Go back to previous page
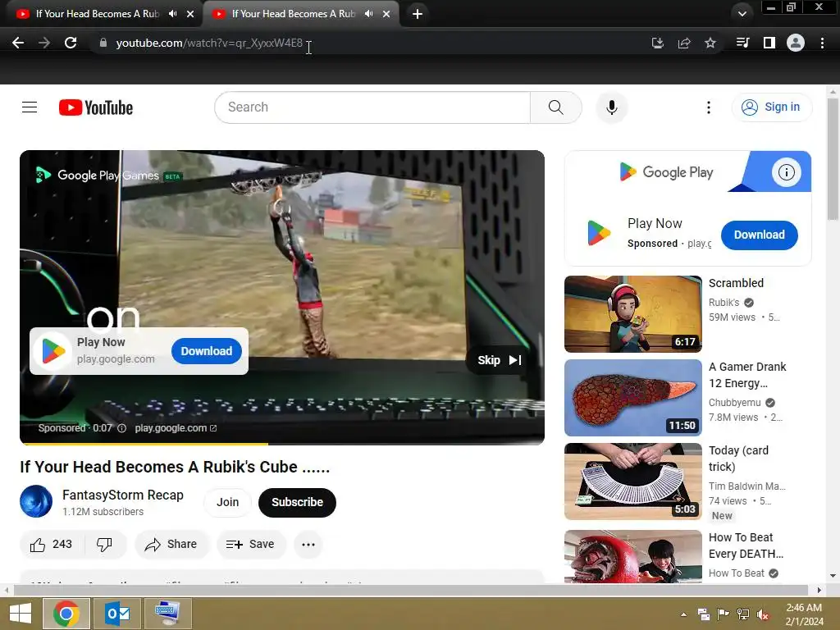Image resolution: width=840 pixels, height=630 pixels. 18,43
